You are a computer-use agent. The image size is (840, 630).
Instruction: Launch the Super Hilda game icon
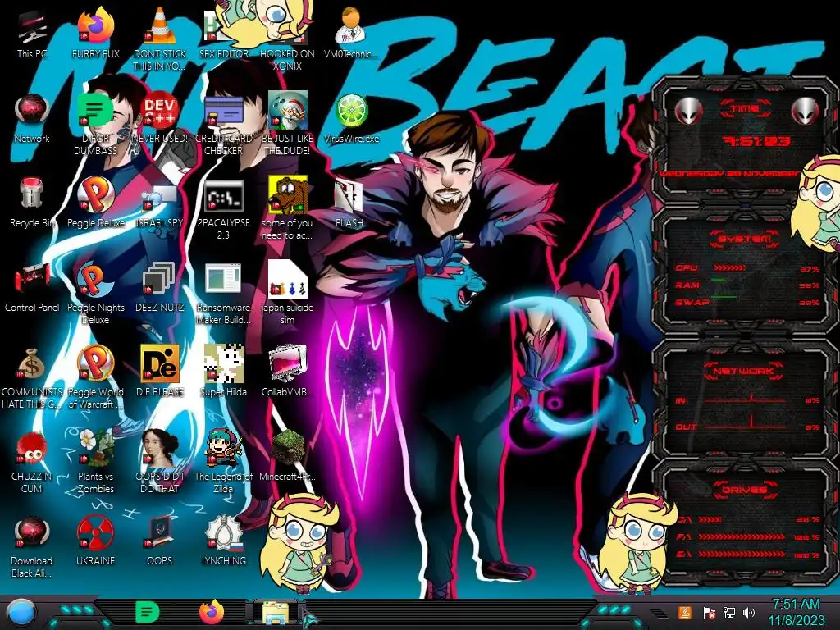point(223,364)
